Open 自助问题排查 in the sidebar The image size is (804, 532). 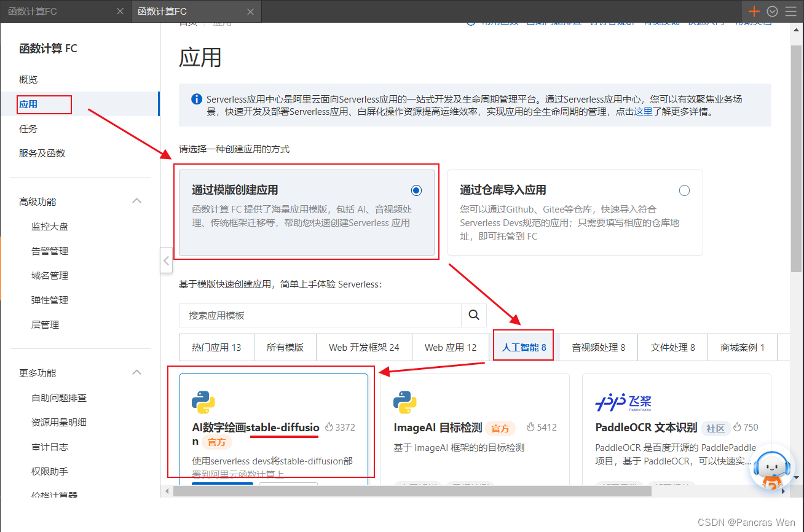[x=59, y=397]
